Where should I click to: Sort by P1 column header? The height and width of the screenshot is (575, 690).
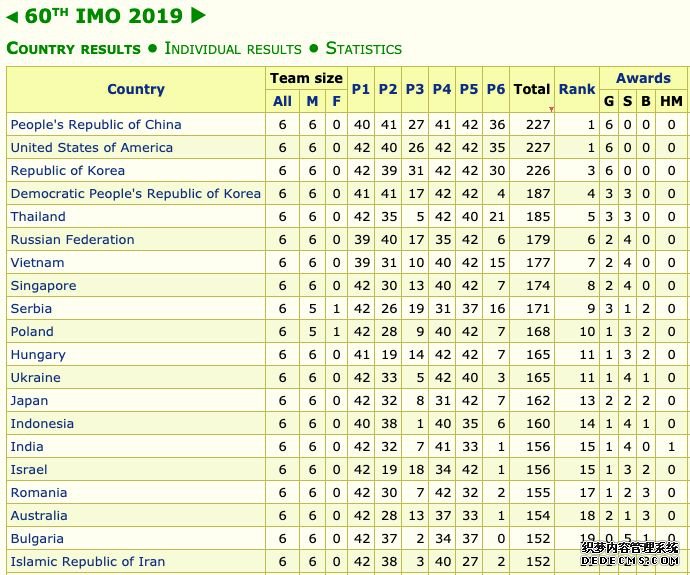point(361,89)
